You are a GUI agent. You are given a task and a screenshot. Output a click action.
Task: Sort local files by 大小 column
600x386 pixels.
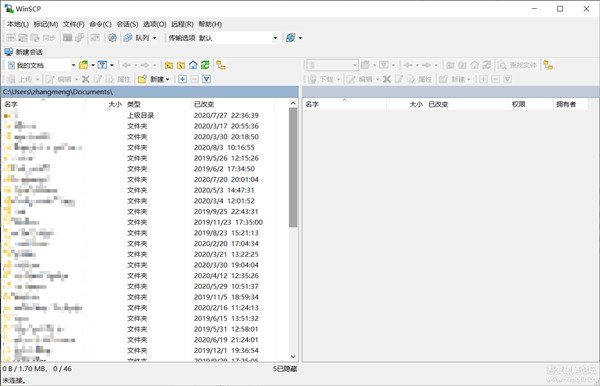105,104
